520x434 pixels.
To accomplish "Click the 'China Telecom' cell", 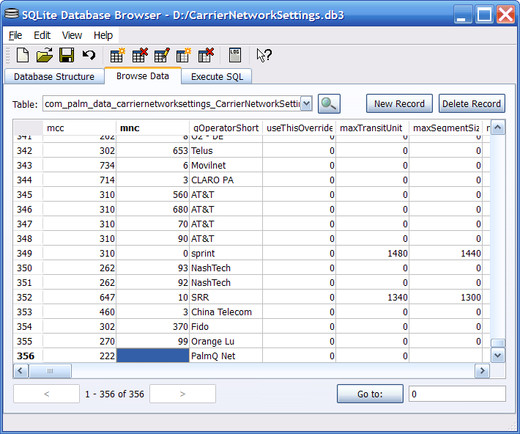I will tap(226, 312).
